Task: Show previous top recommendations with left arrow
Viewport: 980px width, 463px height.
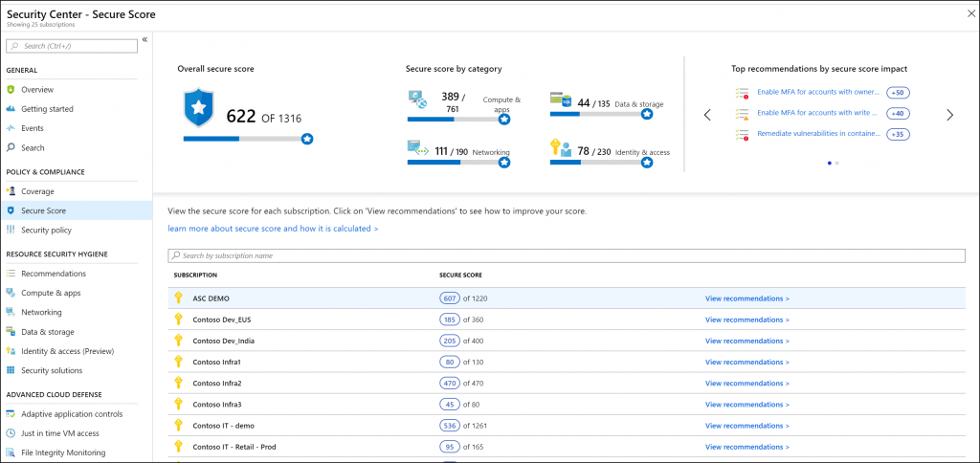Action: pos(707,115)
